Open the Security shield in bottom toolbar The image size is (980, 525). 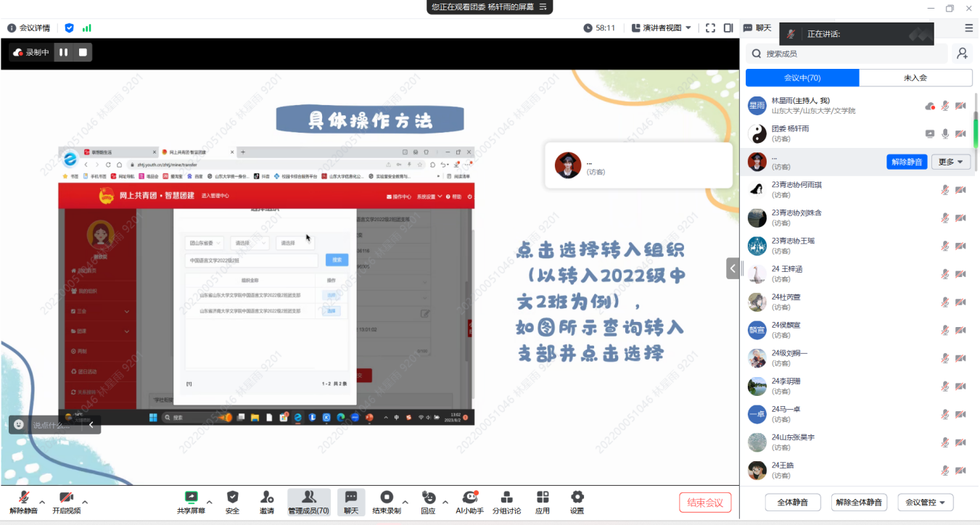[x=232, y=501]
